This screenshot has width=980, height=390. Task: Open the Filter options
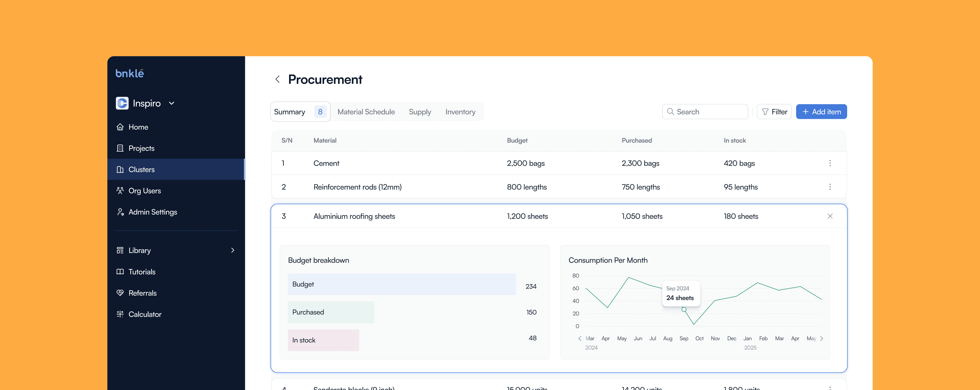[x=774, y=112]
